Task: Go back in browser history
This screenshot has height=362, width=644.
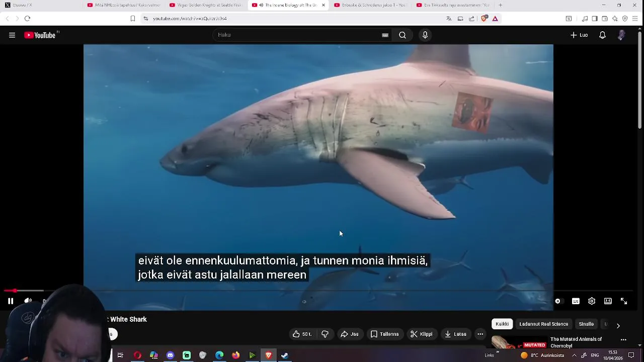Action: pyautogui.click(x=7, y=19)
